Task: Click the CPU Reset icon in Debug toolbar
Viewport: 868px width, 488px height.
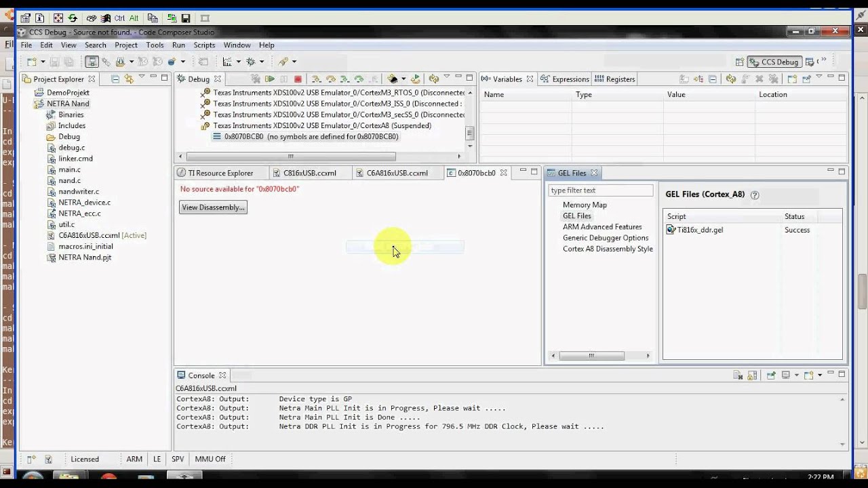Action: [394, 79]
